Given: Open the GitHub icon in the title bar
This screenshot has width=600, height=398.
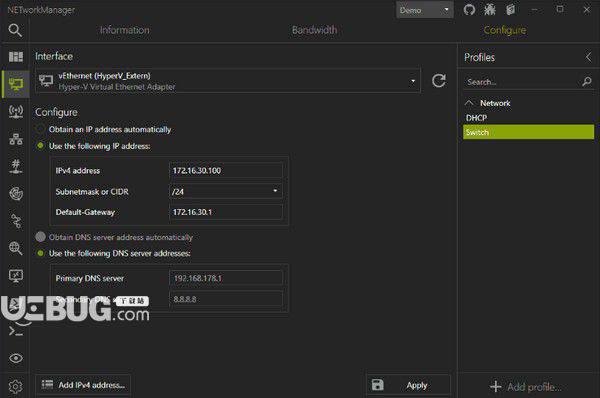Looking at the screenshot, I should [469, 10].
